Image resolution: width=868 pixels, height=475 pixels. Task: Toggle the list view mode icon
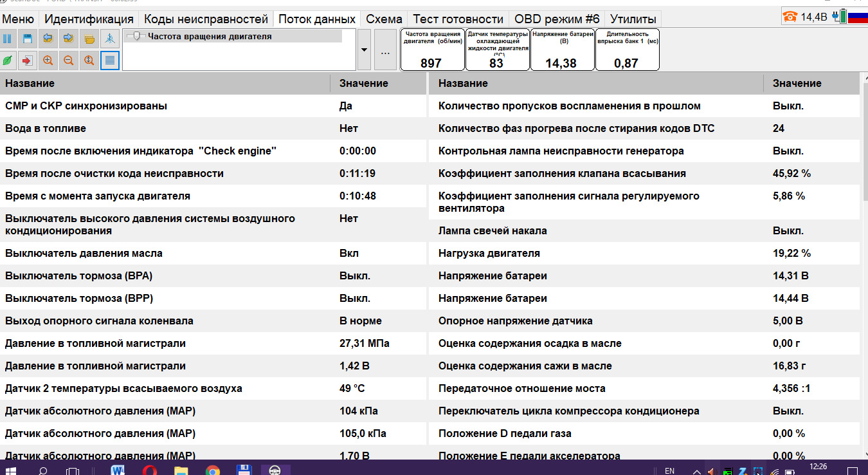point(110,60)
